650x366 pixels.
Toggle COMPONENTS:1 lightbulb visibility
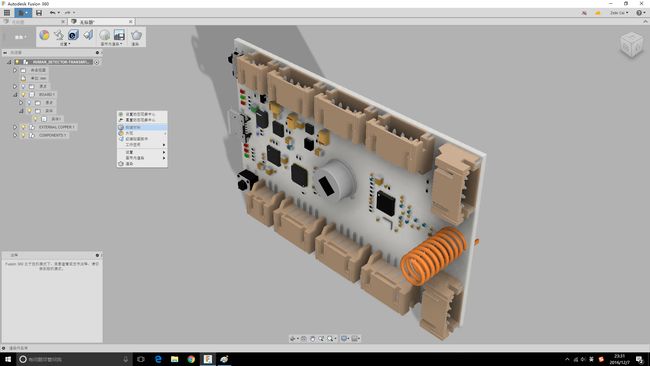[23, 135]
